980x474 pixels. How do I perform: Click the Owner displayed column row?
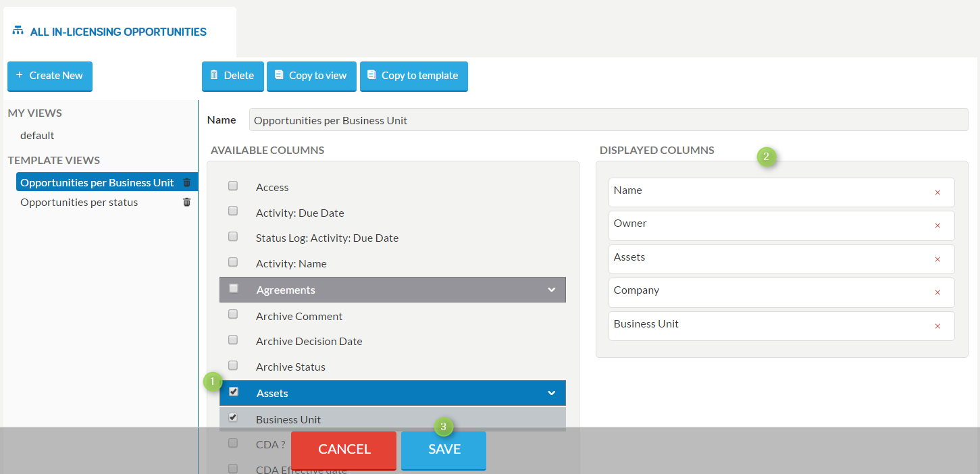click(x=781, y=226)
